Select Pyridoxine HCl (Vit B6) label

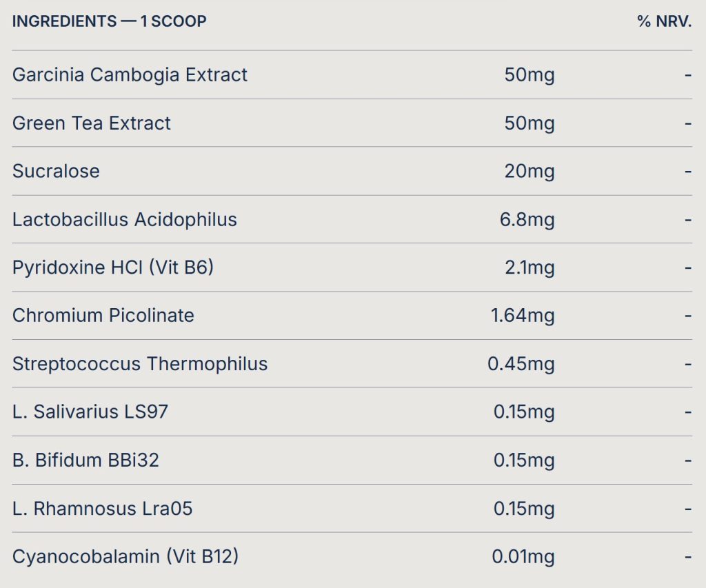(112, 267)
